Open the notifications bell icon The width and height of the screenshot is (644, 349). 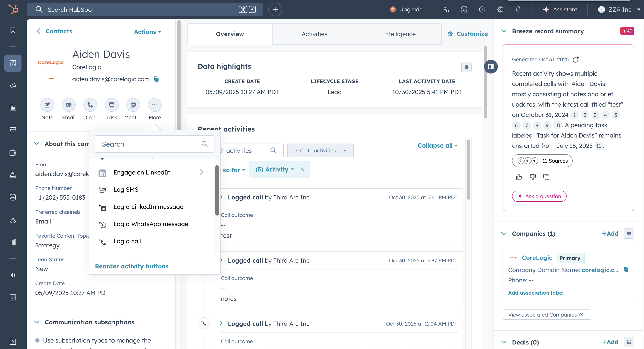(x=518, y=9)
